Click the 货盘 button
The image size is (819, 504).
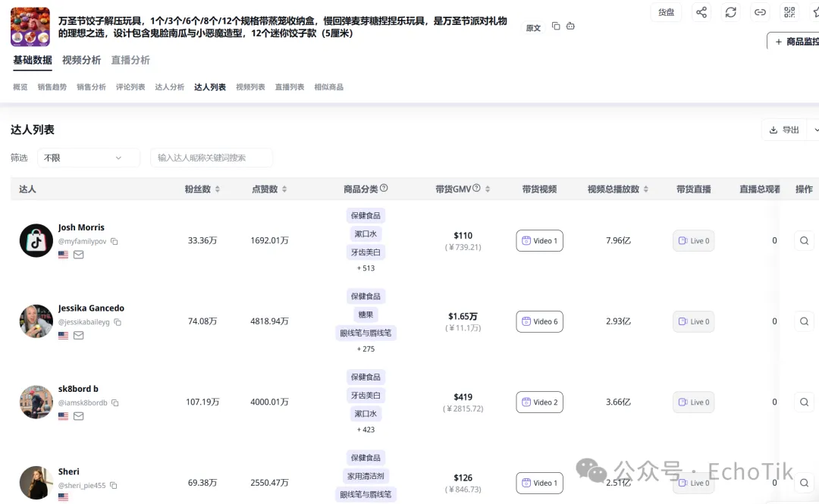click(666, 12)
